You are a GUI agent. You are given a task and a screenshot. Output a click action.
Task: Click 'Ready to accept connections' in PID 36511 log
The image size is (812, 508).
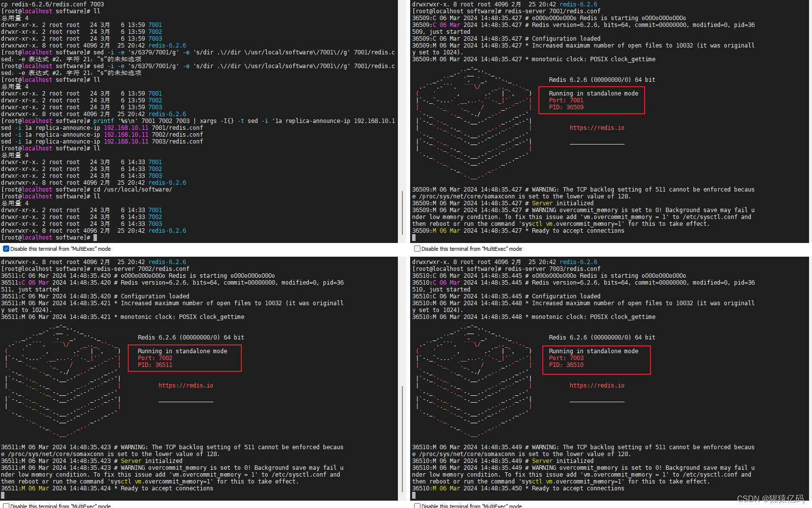[167, 488]
